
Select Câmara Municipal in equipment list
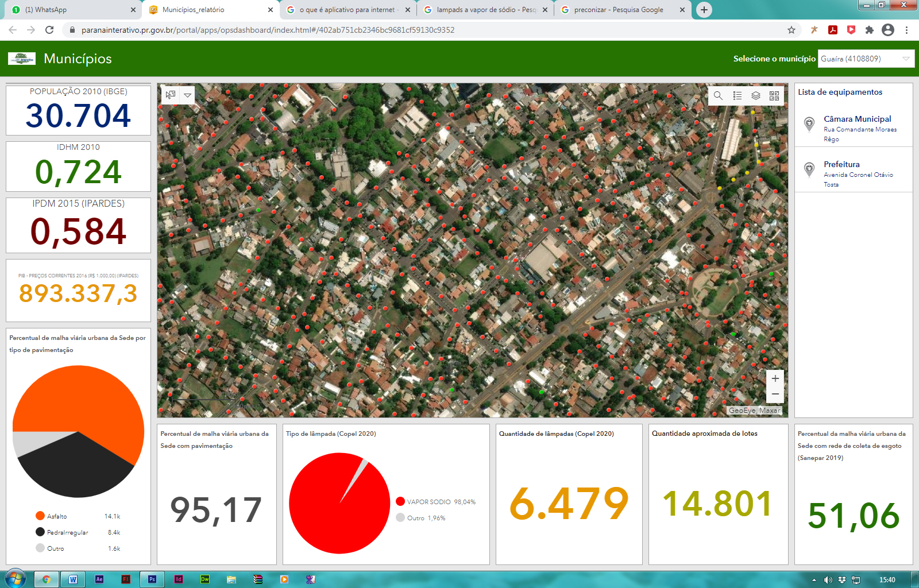pos(857,119)
